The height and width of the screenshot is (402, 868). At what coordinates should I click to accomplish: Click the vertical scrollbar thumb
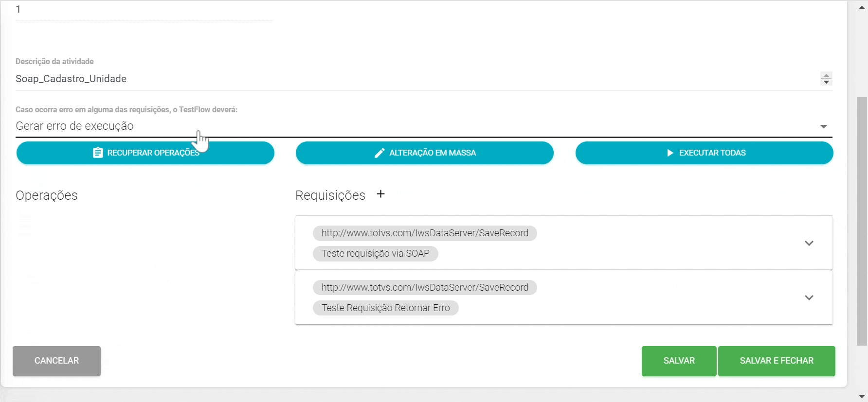pos(862,221)
